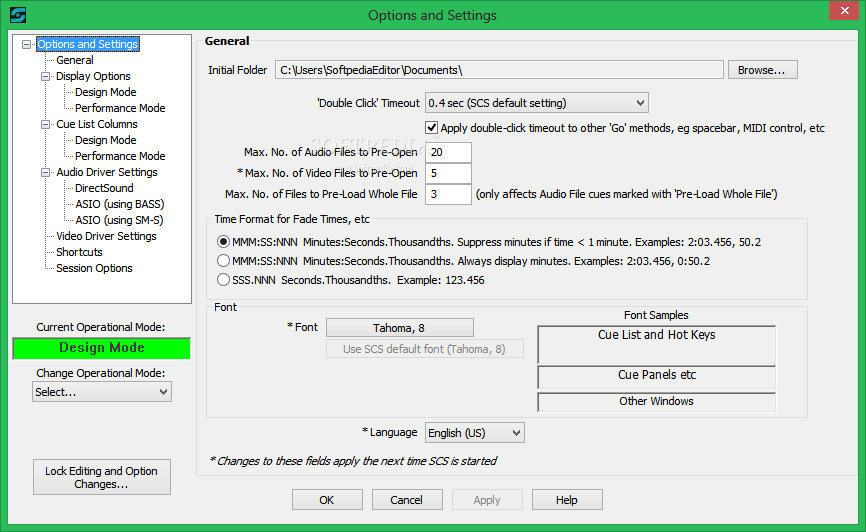866x532 pixels.
Task: Open ASIO (using BASS) settings
Action: [x=119, y=204]
